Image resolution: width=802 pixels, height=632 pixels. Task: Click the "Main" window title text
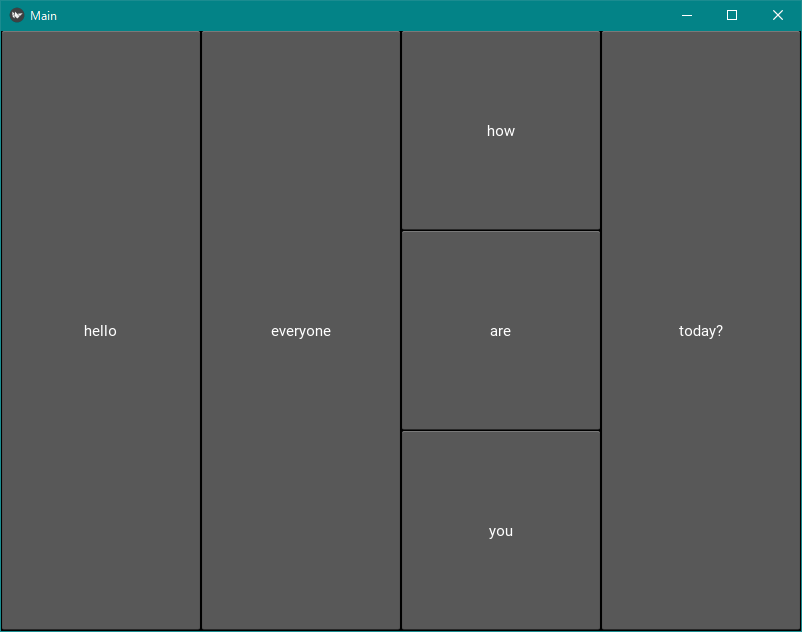[x=43, y=16]
